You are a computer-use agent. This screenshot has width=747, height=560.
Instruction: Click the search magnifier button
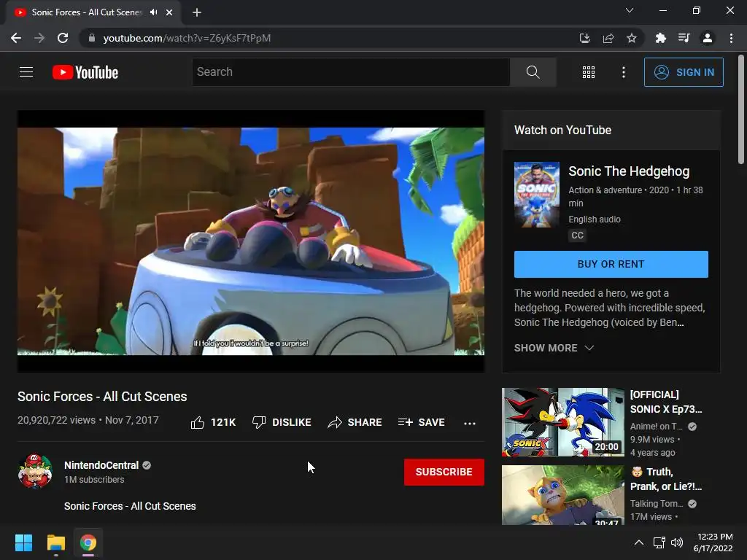click(x=533, y=72)
